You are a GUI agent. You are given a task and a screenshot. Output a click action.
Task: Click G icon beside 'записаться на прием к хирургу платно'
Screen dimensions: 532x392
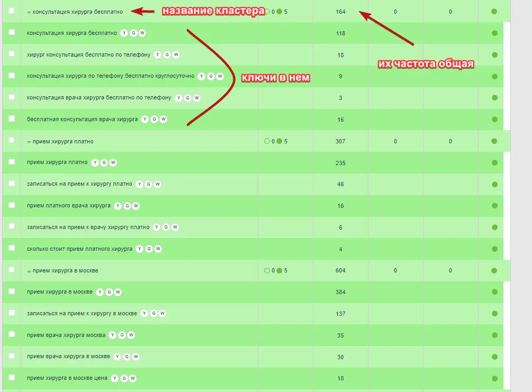148,184
